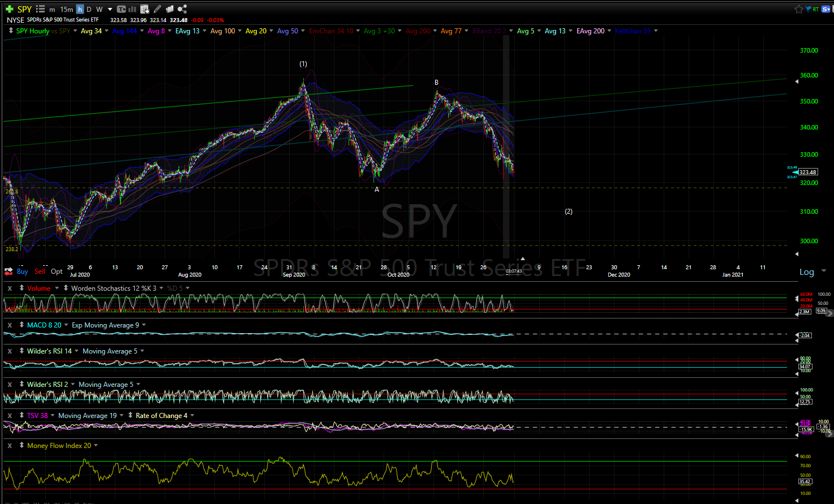
Task: Click the blue S dropdown icon
Action: 827,9
